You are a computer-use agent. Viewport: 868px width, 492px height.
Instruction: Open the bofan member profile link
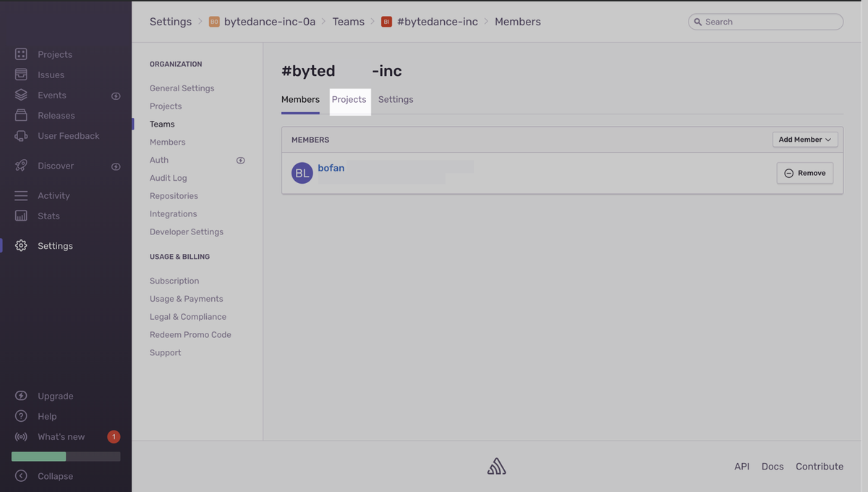331,168
